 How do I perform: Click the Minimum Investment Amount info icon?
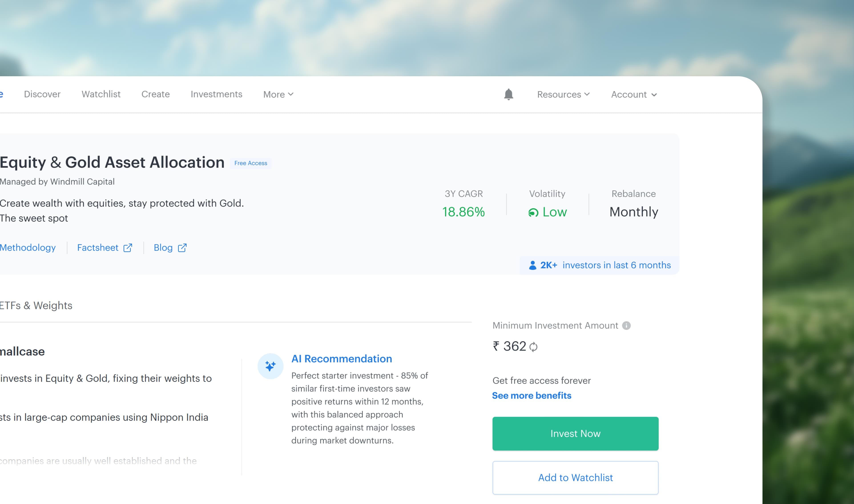tap(626, 325)
